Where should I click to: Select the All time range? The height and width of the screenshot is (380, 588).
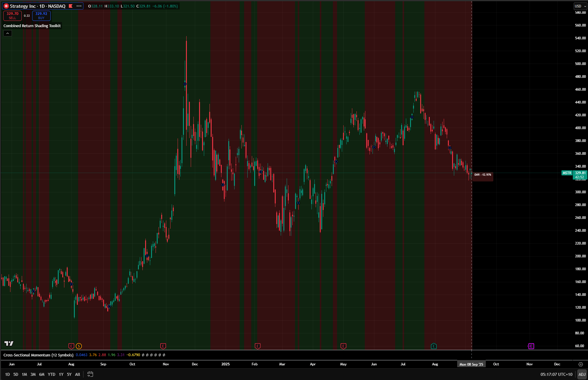[77, 374]
